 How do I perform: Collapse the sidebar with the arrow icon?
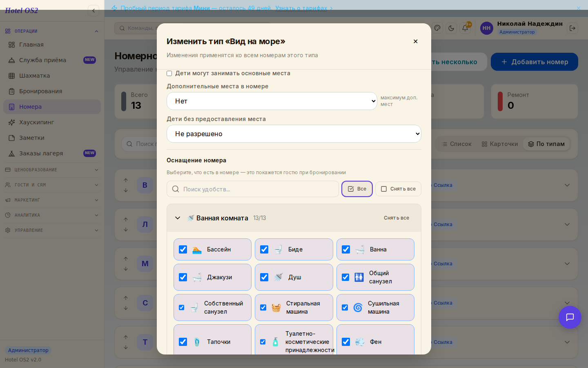click(94, 11)
